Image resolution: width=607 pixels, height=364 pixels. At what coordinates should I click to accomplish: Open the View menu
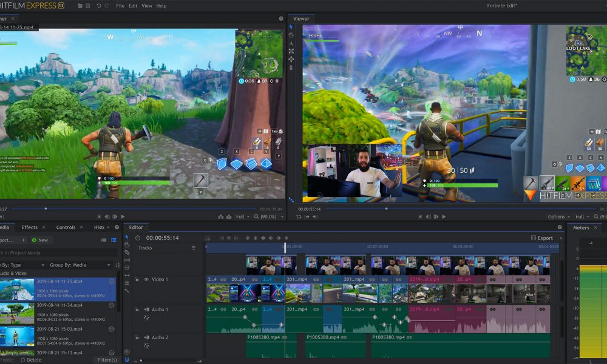pos(147,5)
